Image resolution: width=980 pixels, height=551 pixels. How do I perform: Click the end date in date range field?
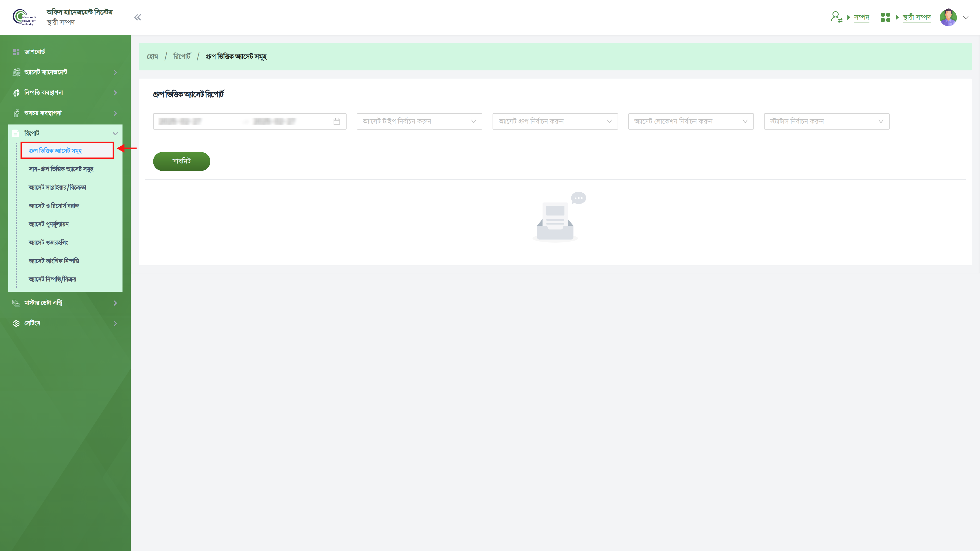[x=274, y=121]
